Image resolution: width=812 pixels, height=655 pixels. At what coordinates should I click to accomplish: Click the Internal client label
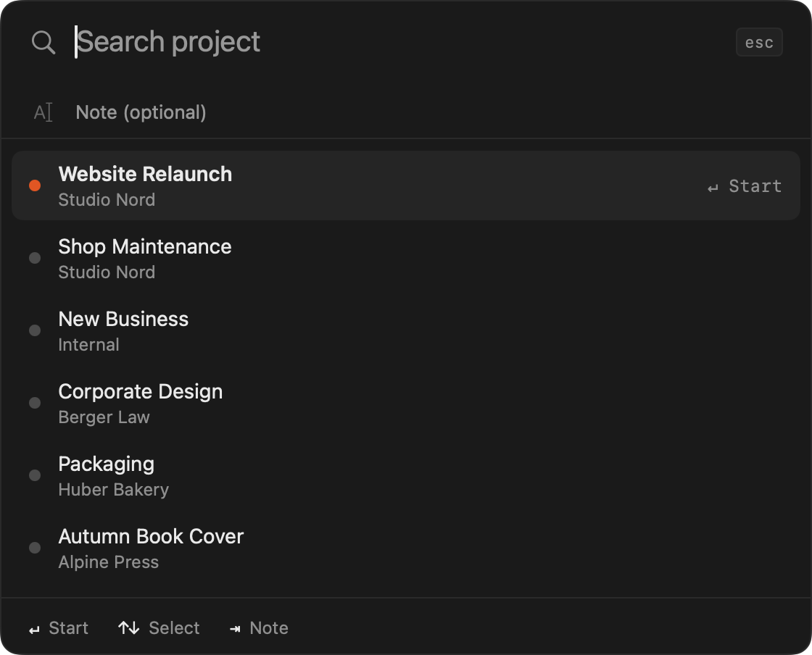pyautogui.click(x=88, y=345)
